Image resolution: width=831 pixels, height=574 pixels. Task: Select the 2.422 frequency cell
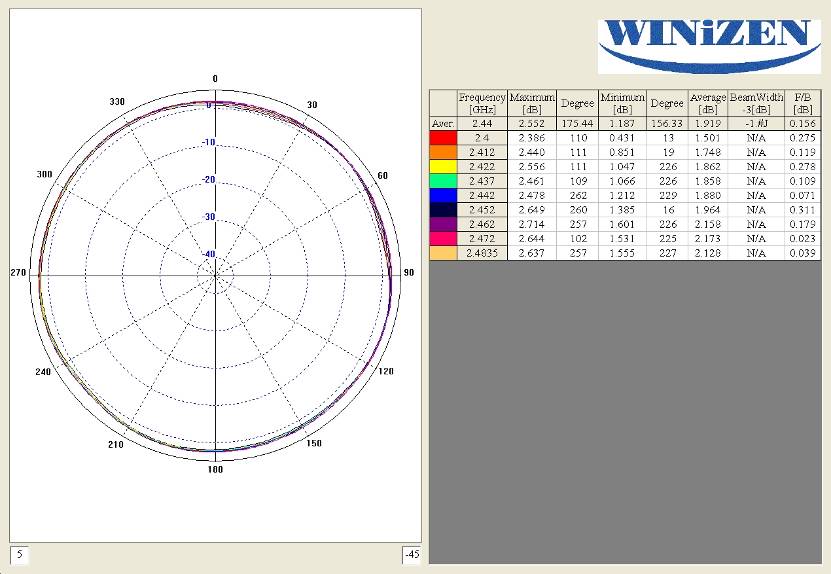click(x=482, y=166)
